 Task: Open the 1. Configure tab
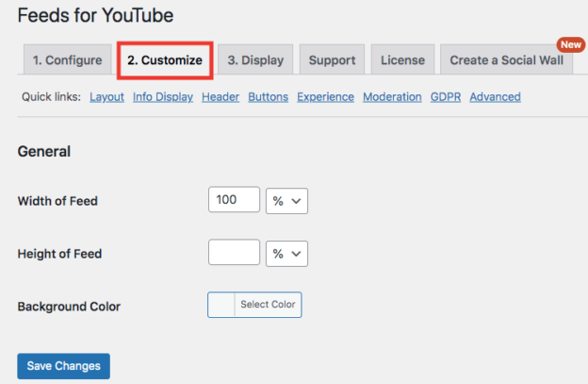click(68, 59)
